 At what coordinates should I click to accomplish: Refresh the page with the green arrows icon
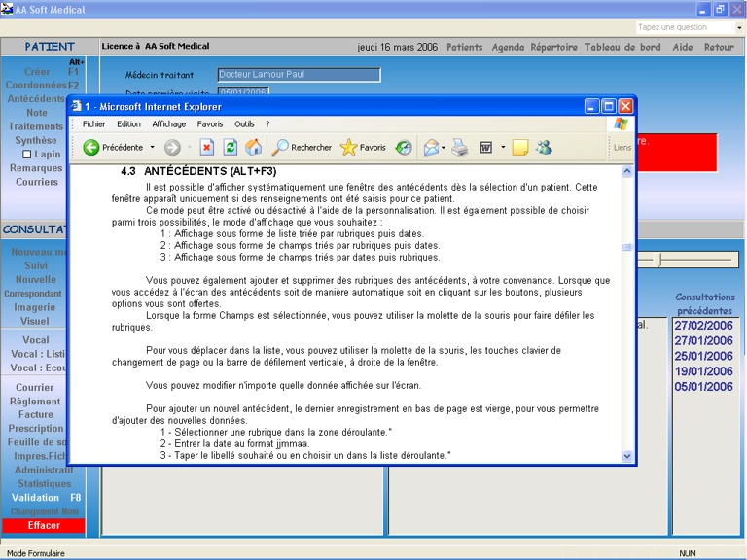(x=231, y=147)
